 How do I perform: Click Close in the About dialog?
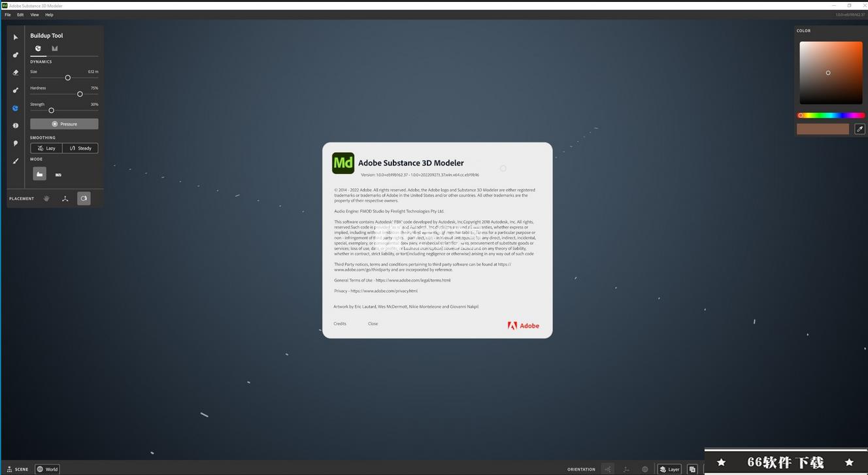point(373,323)
